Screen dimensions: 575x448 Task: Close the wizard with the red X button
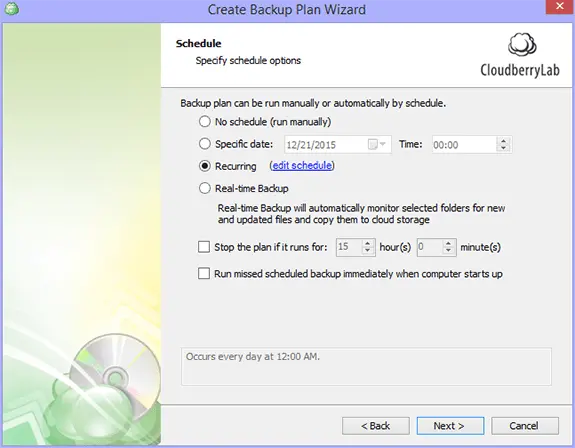click(x=560, y=7)
